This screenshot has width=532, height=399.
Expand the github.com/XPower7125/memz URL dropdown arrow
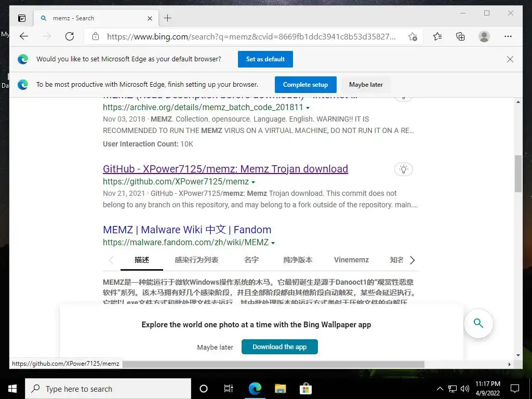coord(254,182)
